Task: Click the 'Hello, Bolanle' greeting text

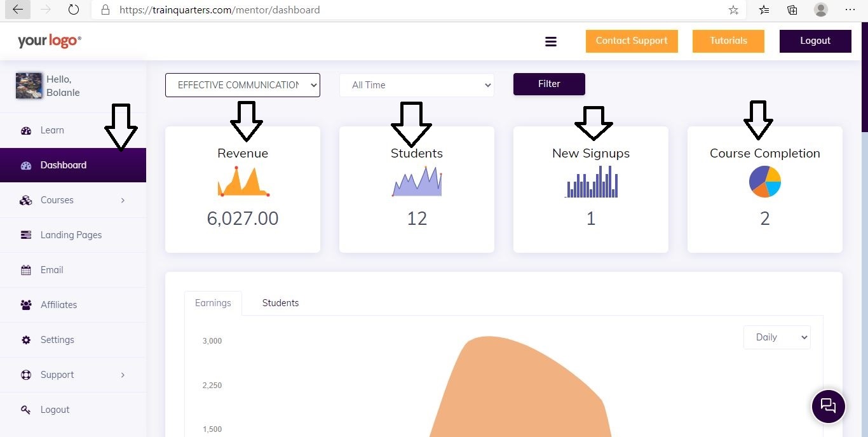Action: coord(63,86)
